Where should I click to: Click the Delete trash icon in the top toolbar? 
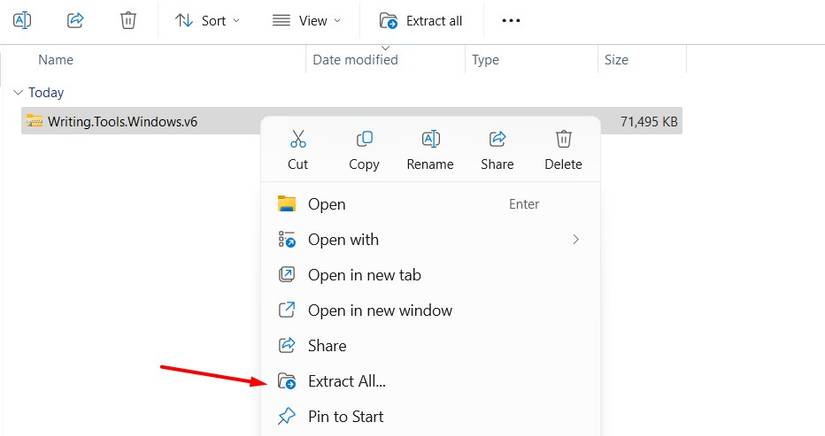coord(128,21)
